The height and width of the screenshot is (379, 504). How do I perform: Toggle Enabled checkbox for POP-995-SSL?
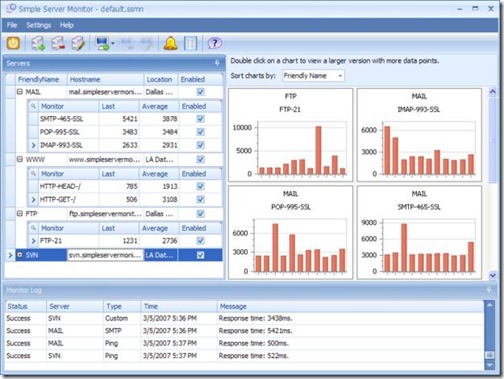(x=200, y=132)
